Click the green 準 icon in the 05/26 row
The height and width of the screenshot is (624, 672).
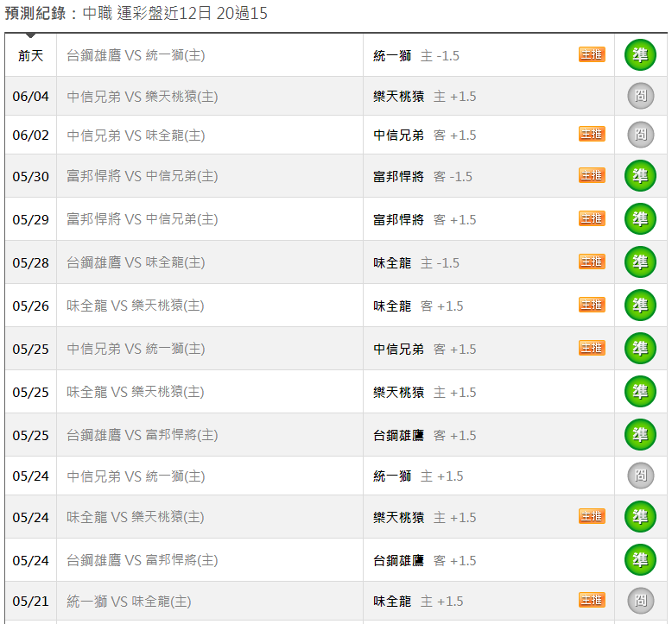[x=640, y=305]
